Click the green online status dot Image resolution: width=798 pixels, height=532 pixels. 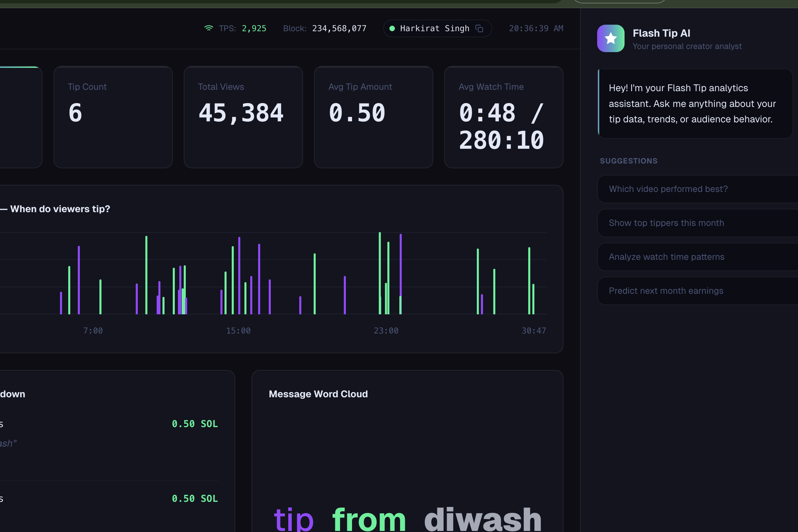click(x=392, y=28)
